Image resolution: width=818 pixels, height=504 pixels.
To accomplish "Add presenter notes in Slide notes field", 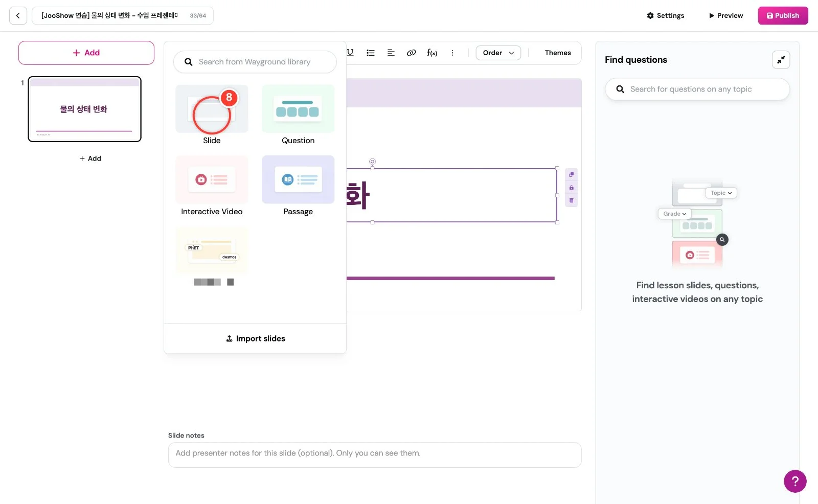I will click(x=375, y=455).
